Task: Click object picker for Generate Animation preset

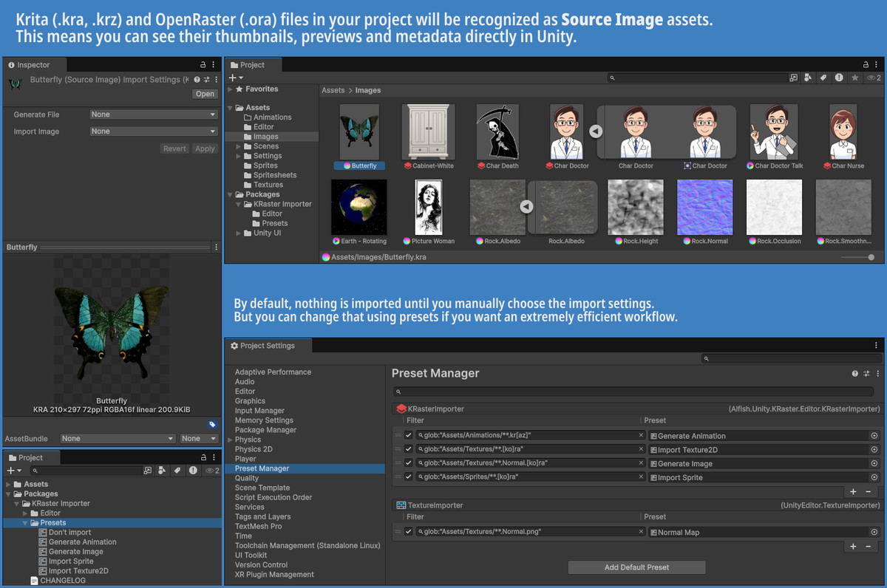Action: point(874,436)
